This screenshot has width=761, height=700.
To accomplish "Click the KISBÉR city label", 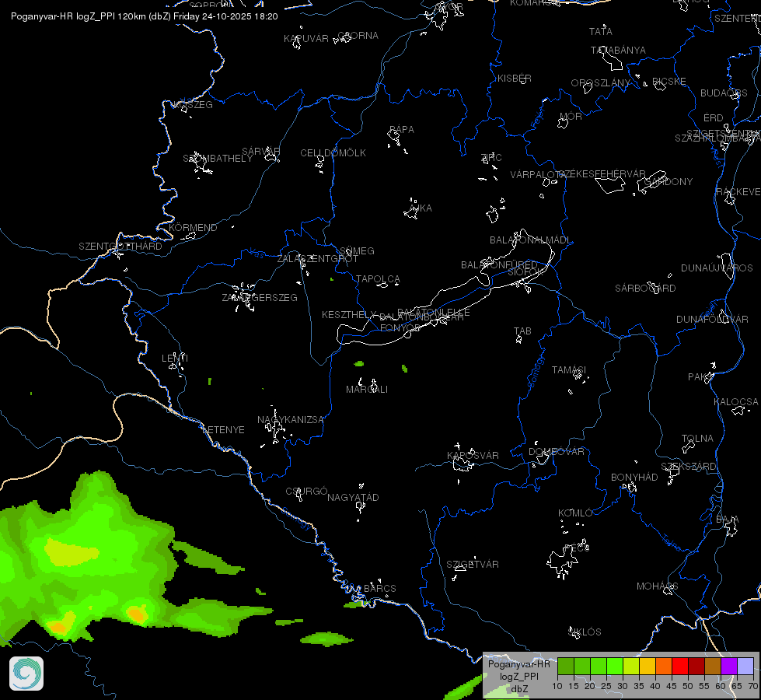I will point(515,79).
